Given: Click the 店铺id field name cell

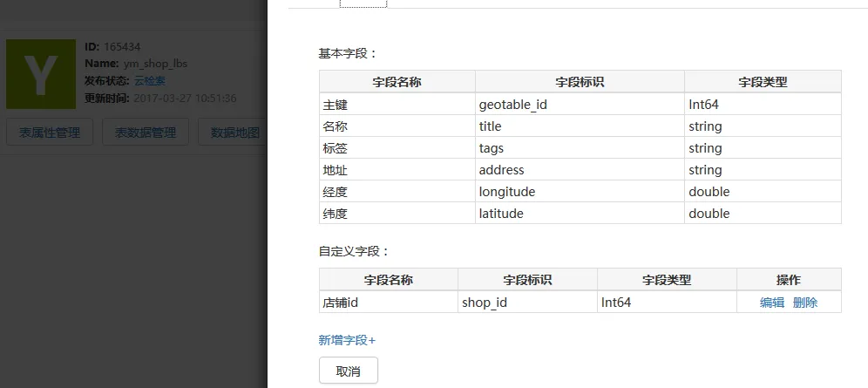Looking at the screenshot, I should coord(342,303).
